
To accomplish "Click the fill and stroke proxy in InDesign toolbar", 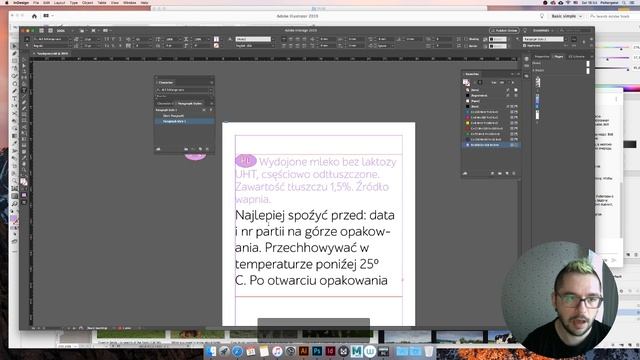I will coord(24,182).
